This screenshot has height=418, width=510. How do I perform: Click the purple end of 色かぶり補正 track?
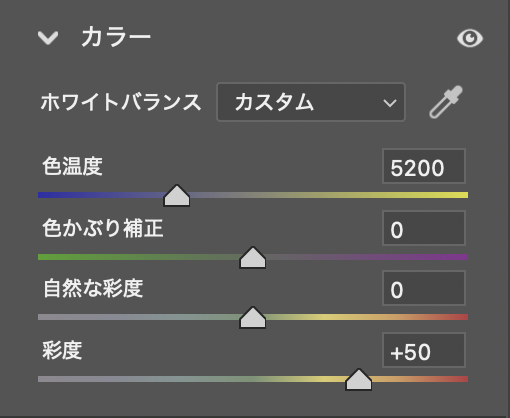pyautogui.click(x=460, y=257)
